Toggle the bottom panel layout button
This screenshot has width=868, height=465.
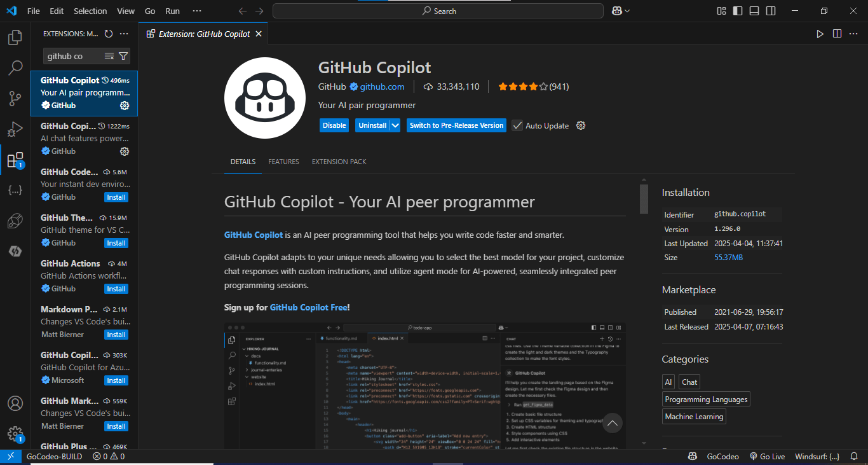(x=754, y=11)
